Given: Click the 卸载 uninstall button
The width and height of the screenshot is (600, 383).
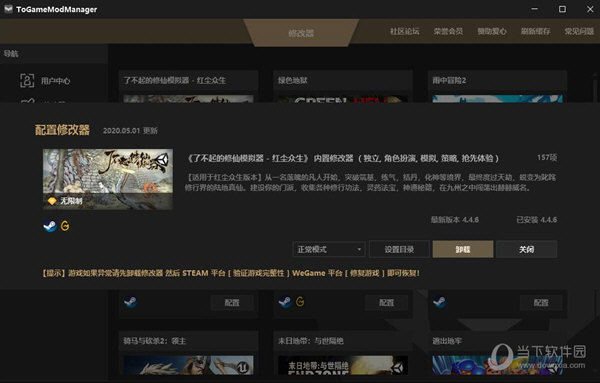Looking at the screenshot, I should pos(463,249).
